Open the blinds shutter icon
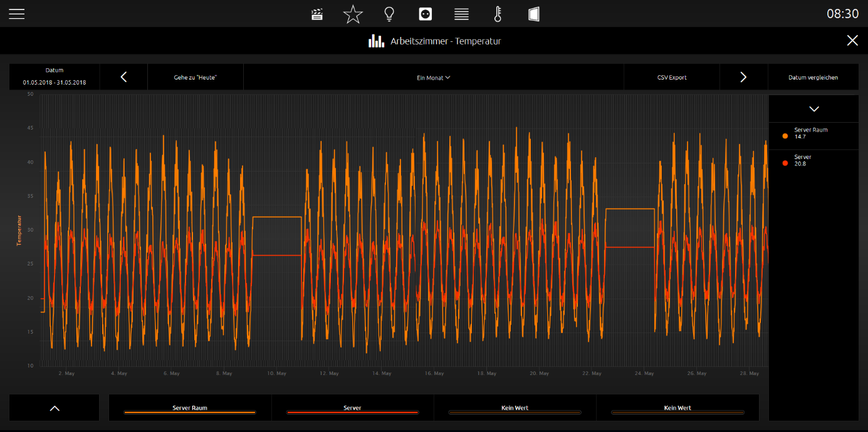868x432 pixels. (x=462, y=14)
